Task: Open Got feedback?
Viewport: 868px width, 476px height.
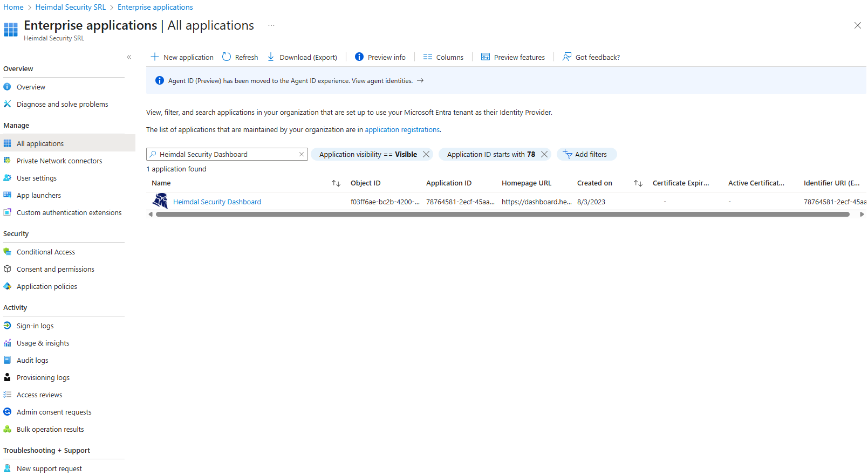Action: coord(591,57)
